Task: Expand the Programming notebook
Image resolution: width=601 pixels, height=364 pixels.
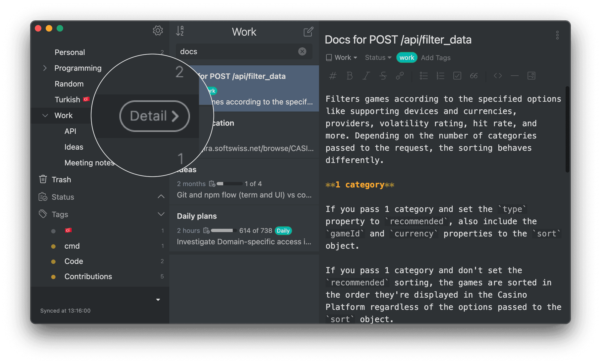Action: 45,68
